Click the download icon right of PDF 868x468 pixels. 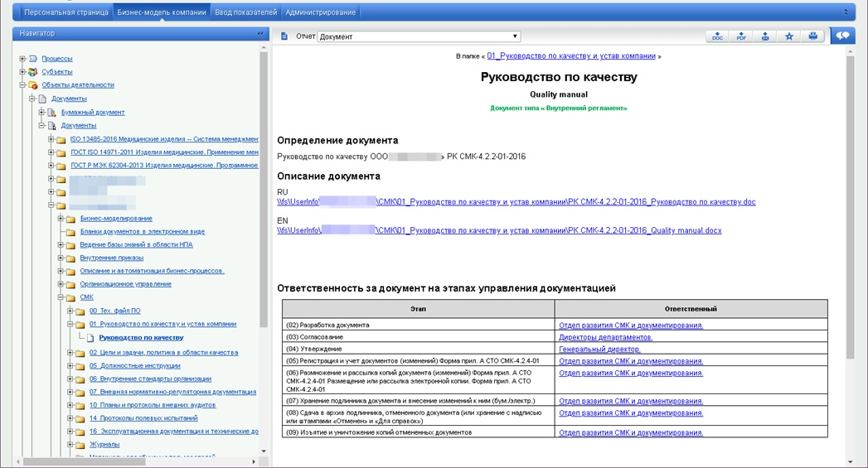[765, 36]
